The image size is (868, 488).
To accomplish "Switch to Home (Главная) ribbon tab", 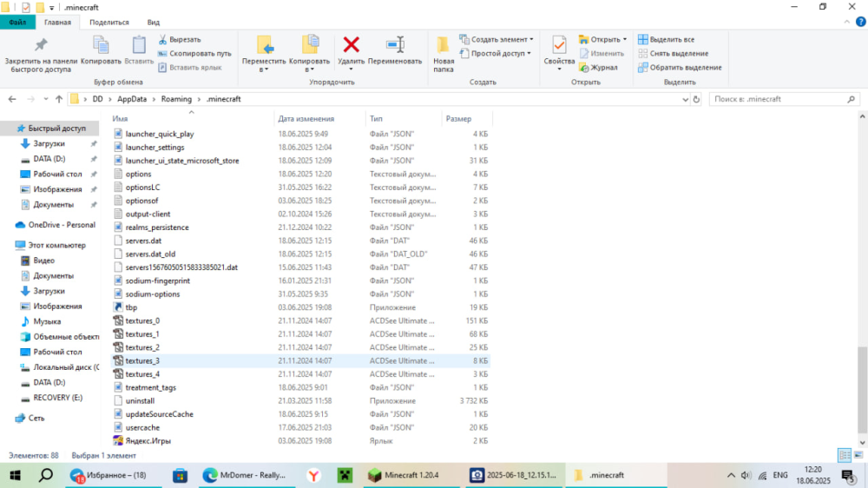I will (x=57, y=23).
